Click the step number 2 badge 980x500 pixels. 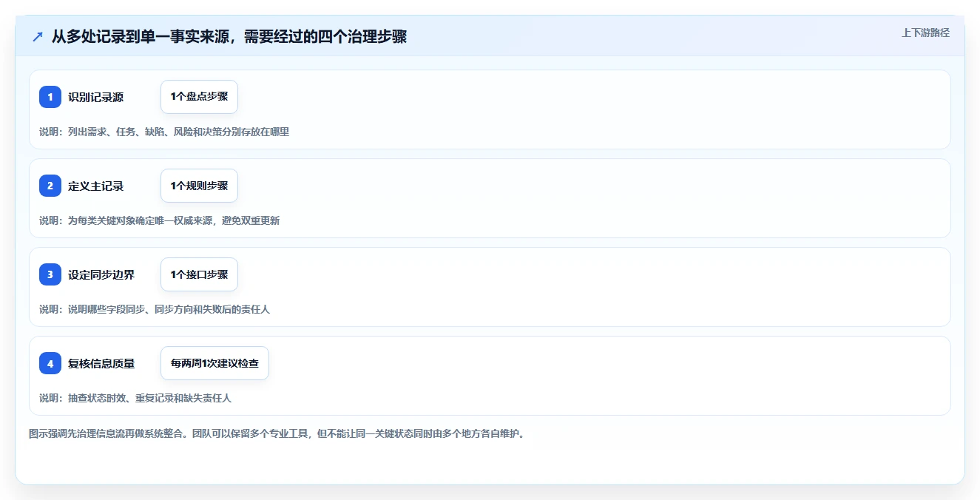click(50, 186)
